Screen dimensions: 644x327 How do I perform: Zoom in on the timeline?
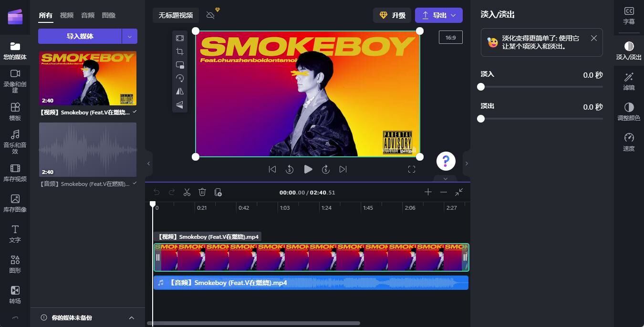point(428,192)
